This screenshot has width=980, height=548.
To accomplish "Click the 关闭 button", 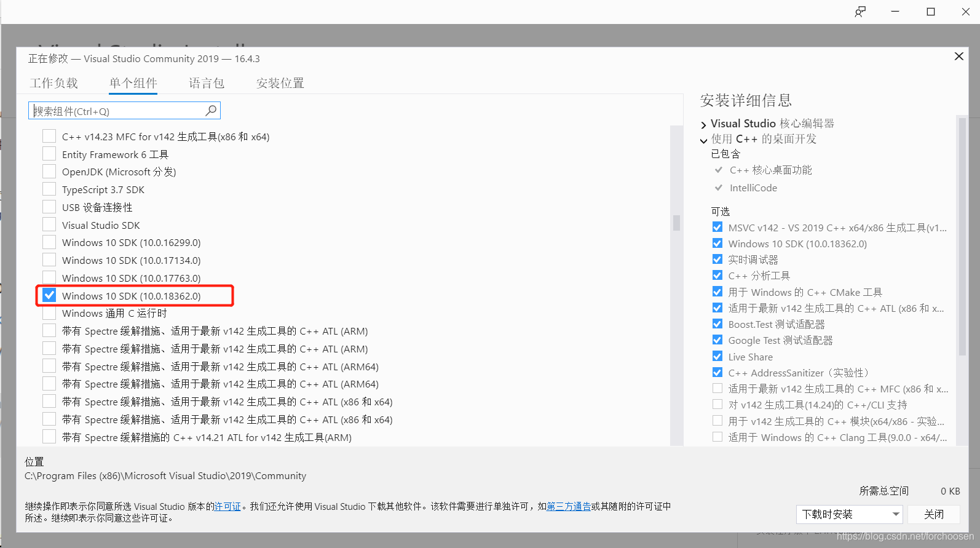I will (933, 514).
